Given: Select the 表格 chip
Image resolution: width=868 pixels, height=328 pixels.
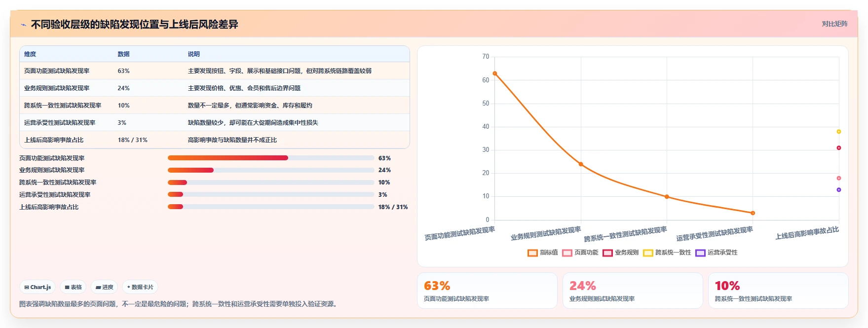Looking at the screenshot, I should coord(74,287).
